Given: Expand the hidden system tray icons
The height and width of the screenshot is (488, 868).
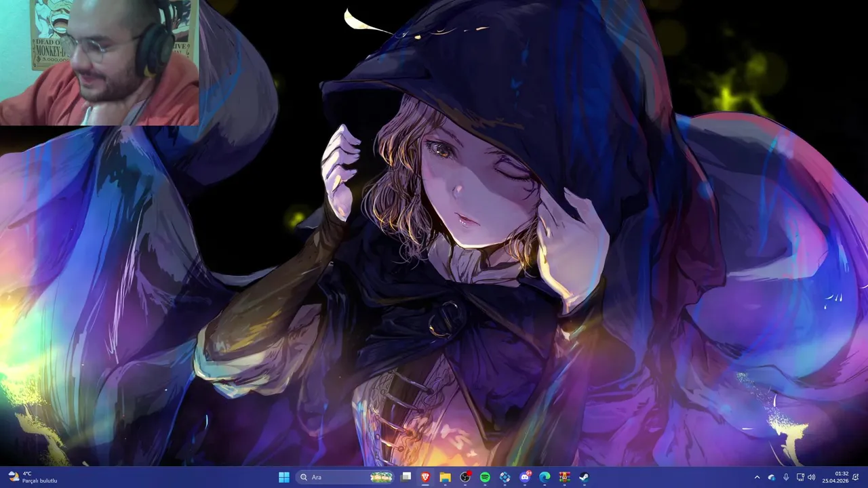Looking at the screenshot, I should coord(757,477).
